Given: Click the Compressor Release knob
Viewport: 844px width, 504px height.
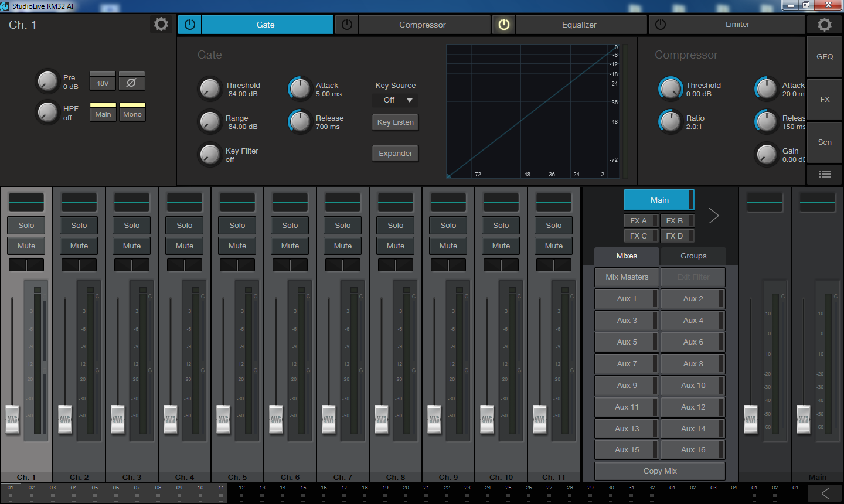Looking at the screenshot, I should [x=766, y=122].
